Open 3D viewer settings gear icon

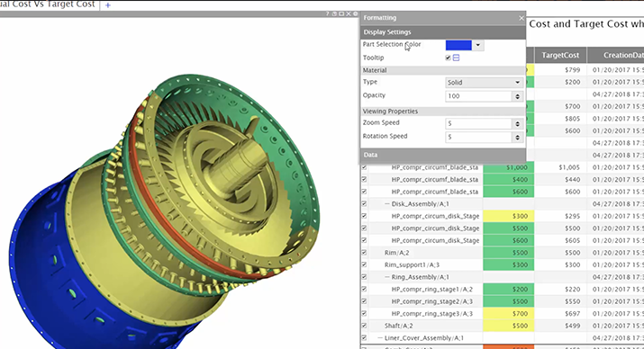coord(355,14)
